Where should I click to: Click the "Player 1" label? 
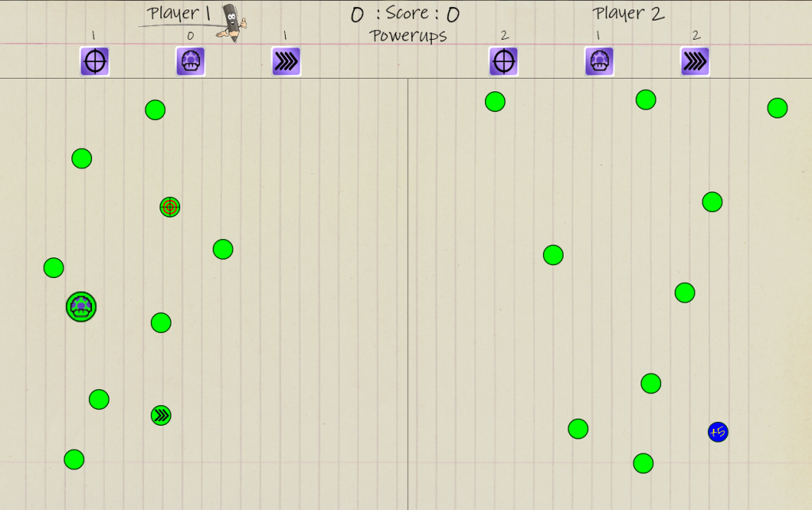click(179, 14)
